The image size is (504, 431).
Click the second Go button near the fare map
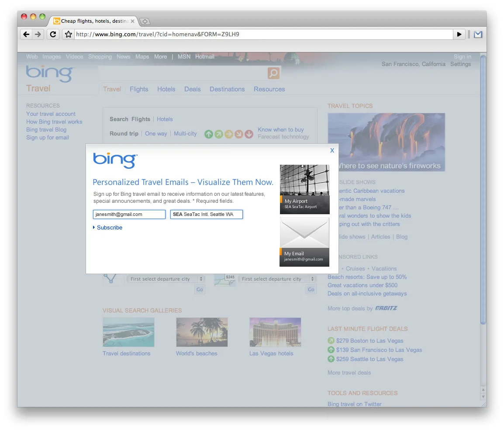(311, 289)
